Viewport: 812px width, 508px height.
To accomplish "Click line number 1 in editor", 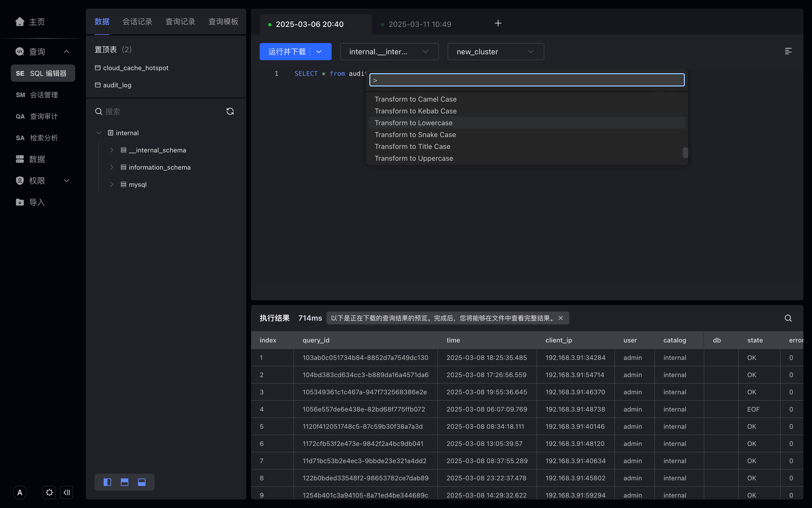I will tap(277, 74).
